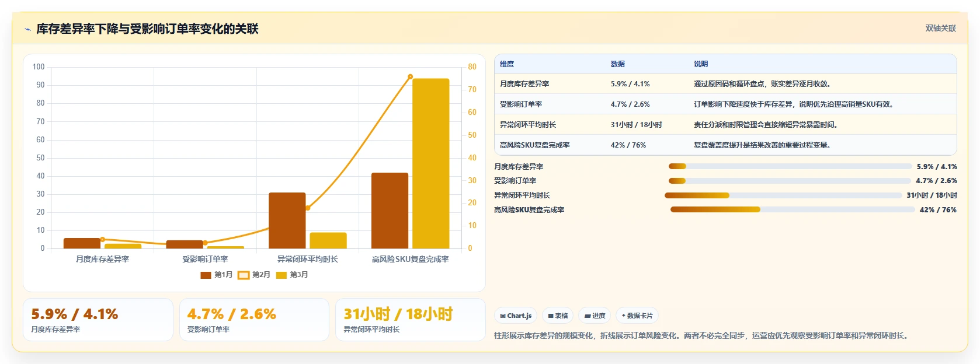This screenshot has height=364, width=980.
Task: Click the 异常闭环平均时长 progress bar
Action: pos(783,195)
